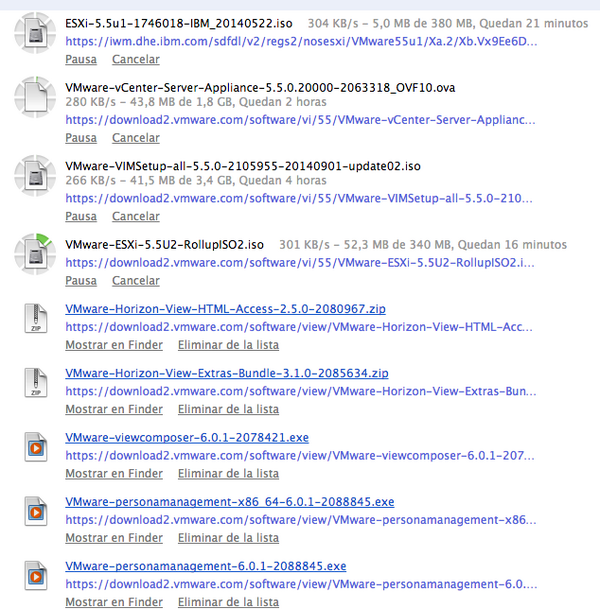This screenshot has height=609, width=600.
Task: Open VMware-viewcomposer-6.0.1-2078421.exe file link
Action: [x=187, y=438]
